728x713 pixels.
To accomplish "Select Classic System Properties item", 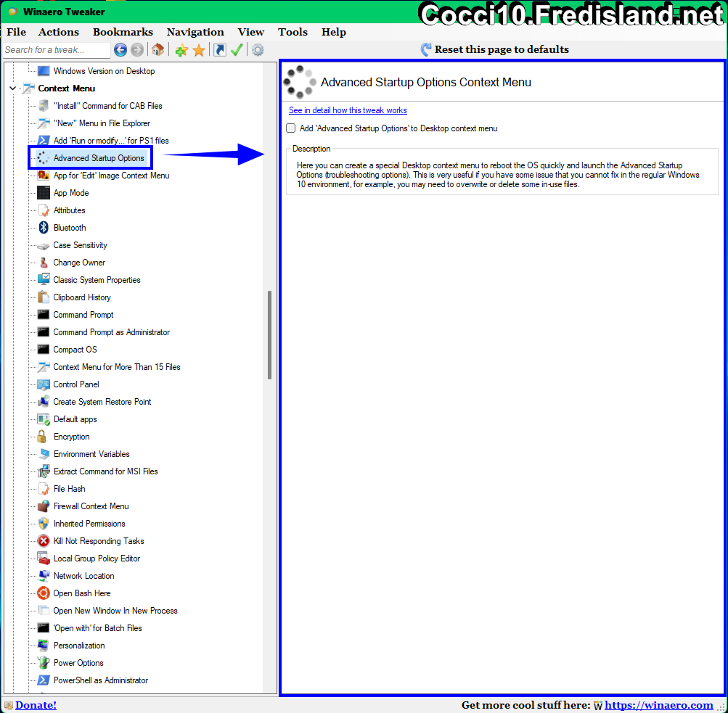I will point(97,280).
